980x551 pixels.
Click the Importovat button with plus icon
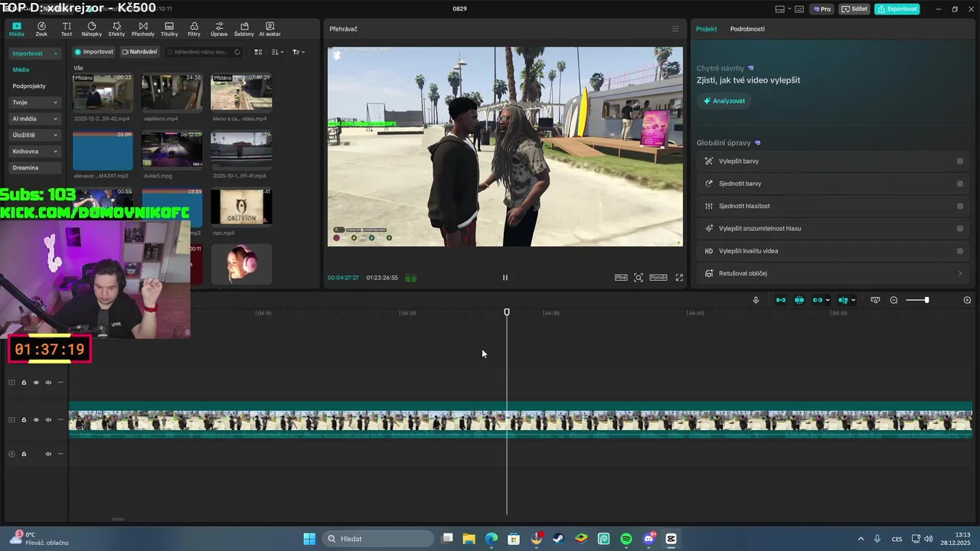(94, 52)
